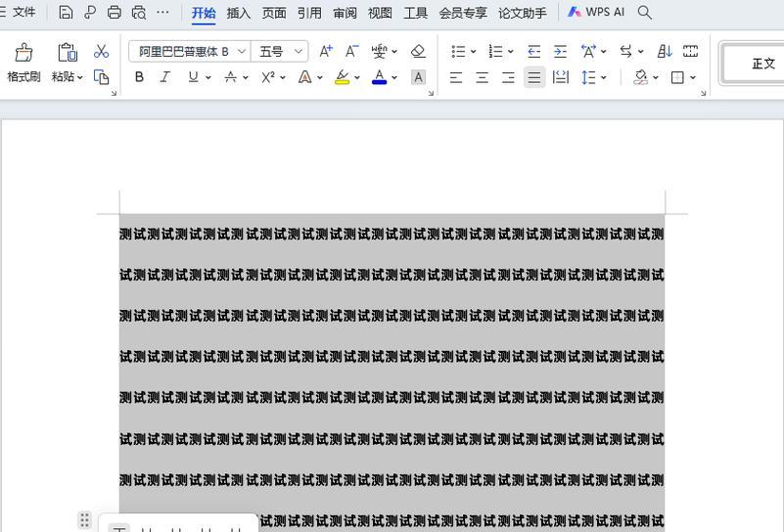Open Print Preview icon
The width and height of the screenshot is (784, 532).
pyautogui.click(x=139, y=12)
